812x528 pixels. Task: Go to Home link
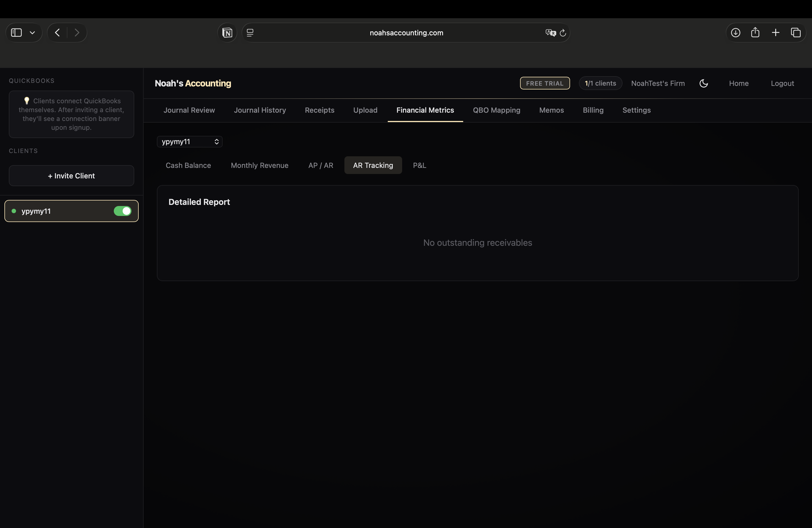pos(739,83)
